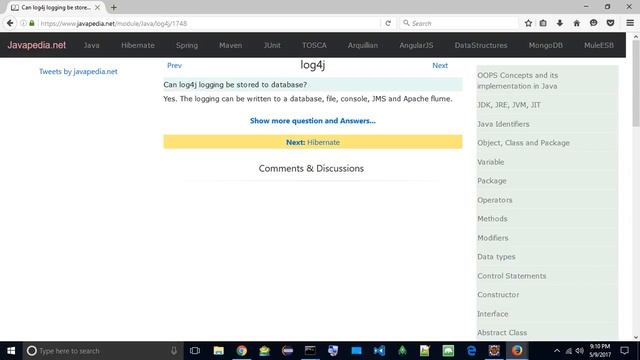Open network status tray icon
The height and width of the screenshot is (360, 640).
pyautogui.click(x=569, y=351)
